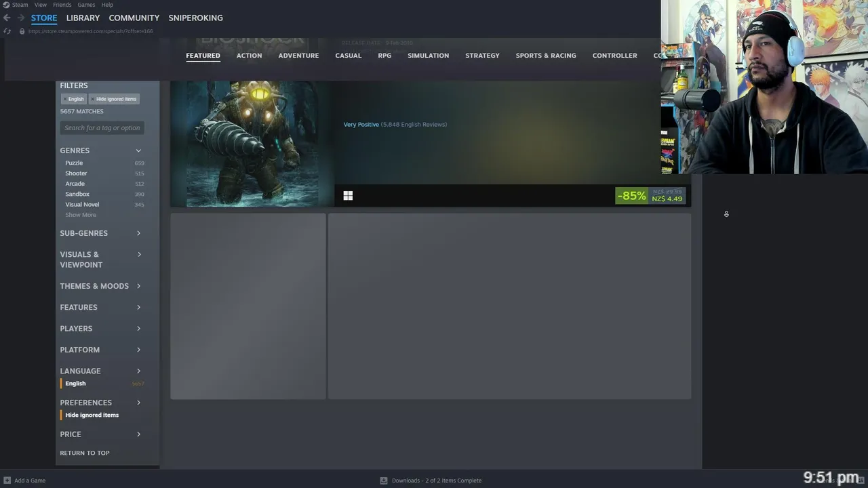Select the ADVENTURE category tab
This screenshot has width=868, height=488.
pyautogui.click(x=298, y=56)
